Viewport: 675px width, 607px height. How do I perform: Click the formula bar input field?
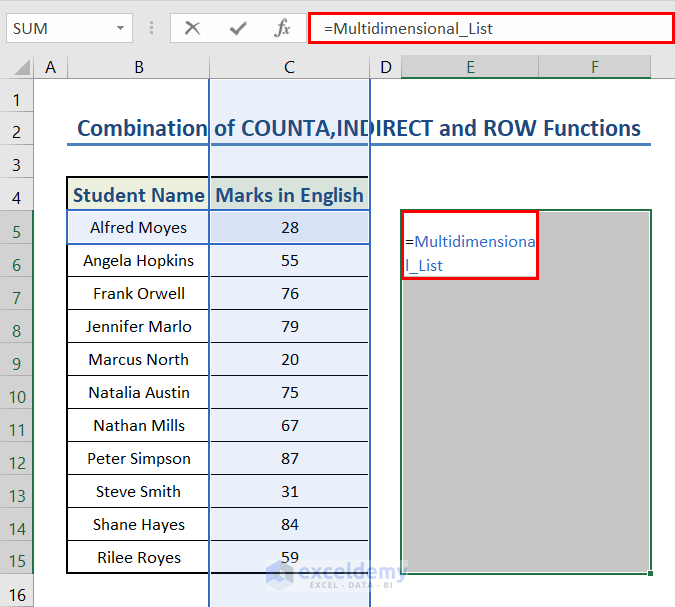[490, 28]
